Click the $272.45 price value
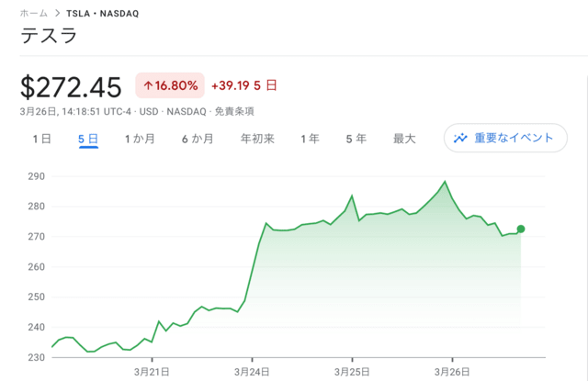The image size is (588, 381). pyautogui.click(x=72, y=87)
